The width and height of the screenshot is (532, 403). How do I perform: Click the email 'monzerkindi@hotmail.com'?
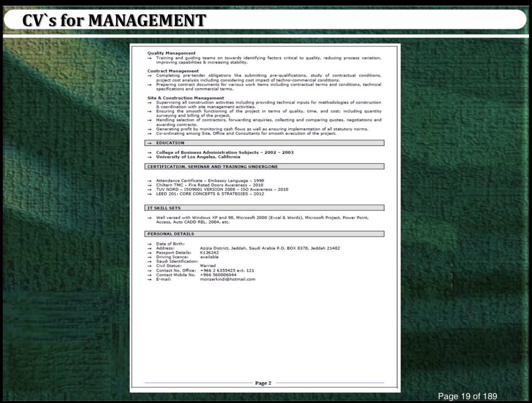[228, 279]
